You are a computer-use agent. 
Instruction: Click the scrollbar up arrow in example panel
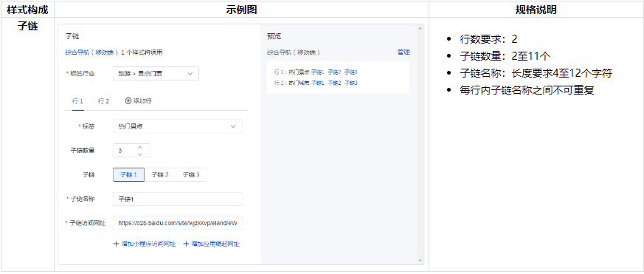(x=420, y=28)
